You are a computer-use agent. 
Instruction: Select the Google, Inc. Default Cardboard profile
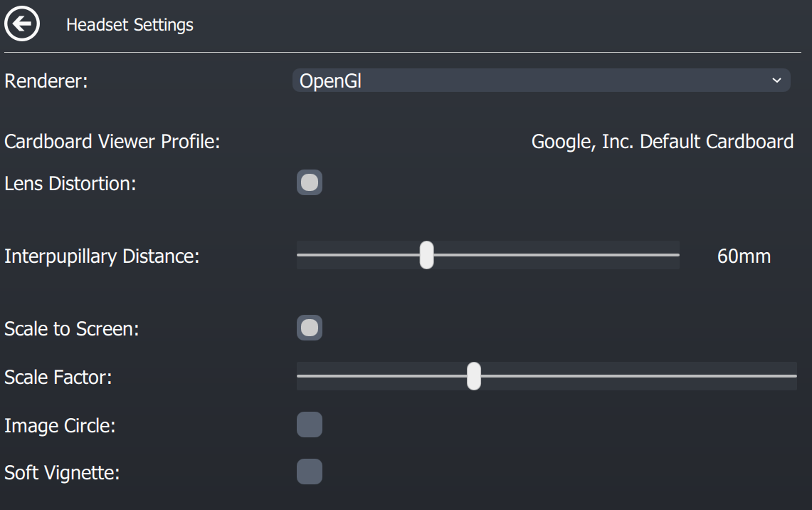(662, 142)
